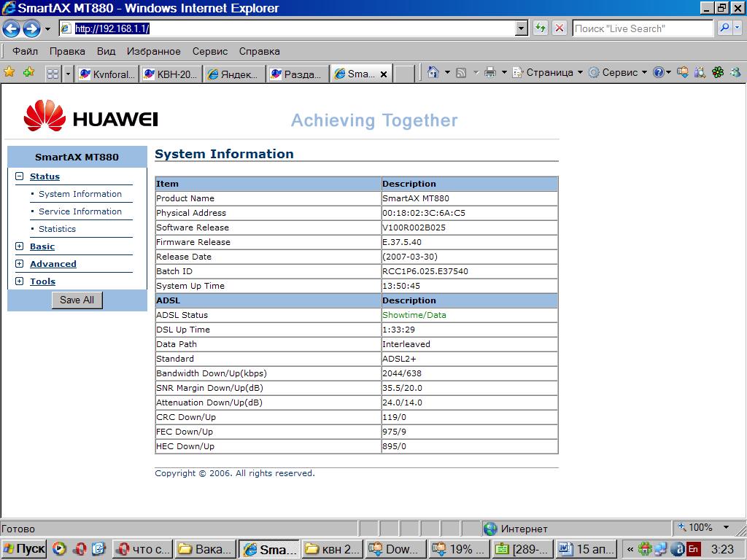Screen dimensions: 747x560
Task: Open the Пуск Start button
Action: (24, 549)
